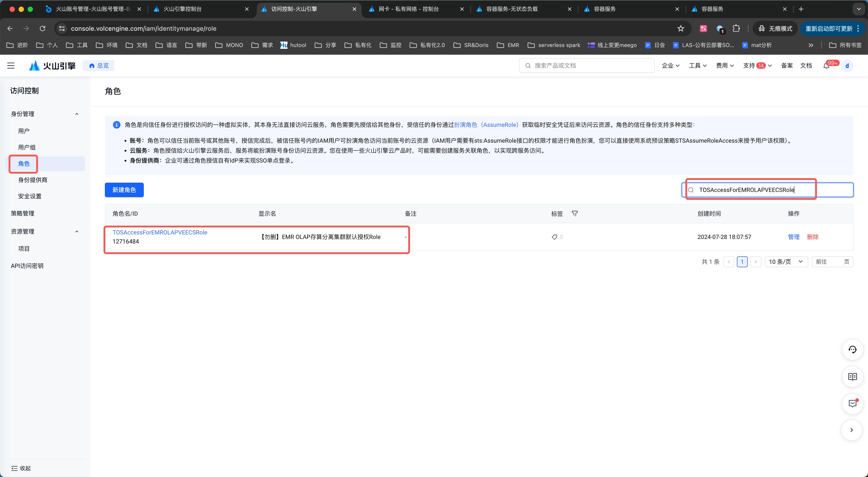
Task: Open the TOSAccessForEMROLAPVEECSRole role link
Action: pyautogui.click(x=160, y=232)
